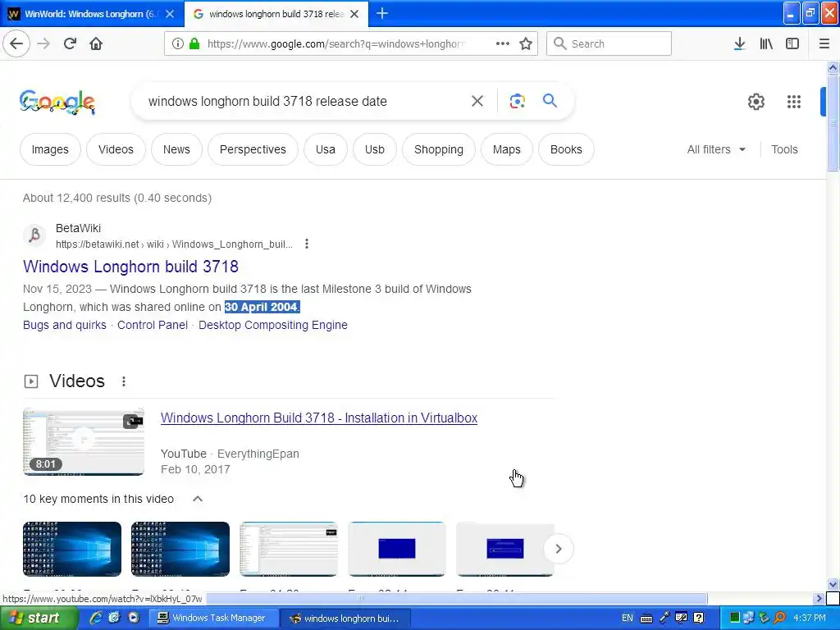Show site information icon in address bar
Viewport: 840px width, 630px height.
point(178,43)
